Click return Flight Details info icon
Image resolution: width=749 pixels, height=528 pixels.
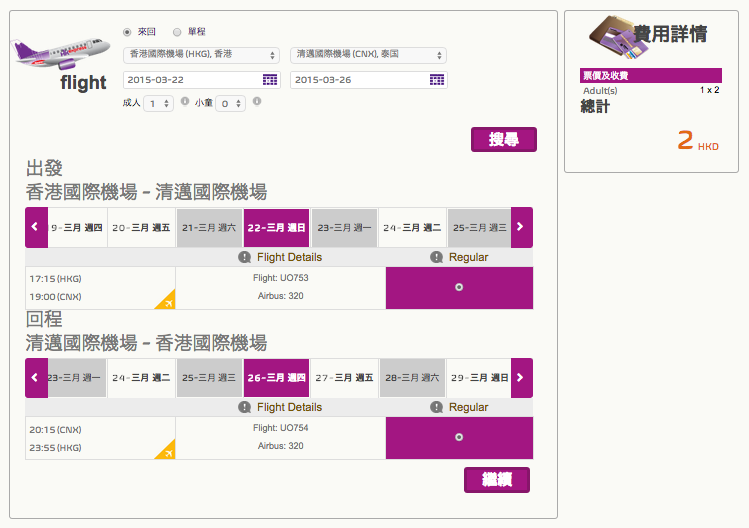[x=245, y=407]
